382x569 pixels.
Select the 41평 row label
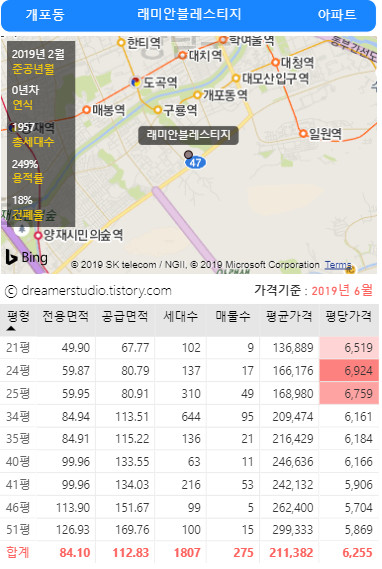coord(18,484)
